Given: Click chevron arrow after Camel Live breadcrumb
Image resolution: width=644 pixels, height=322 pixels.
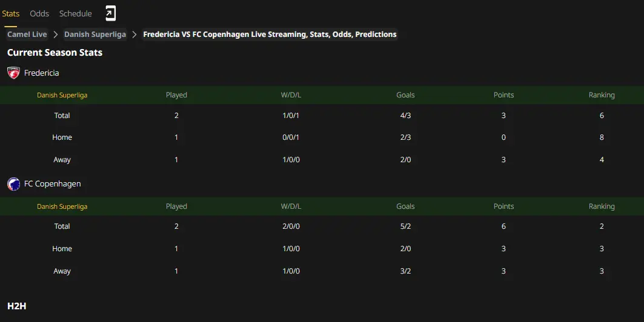Looking at the screenshot, I should (x=56, y=34).
